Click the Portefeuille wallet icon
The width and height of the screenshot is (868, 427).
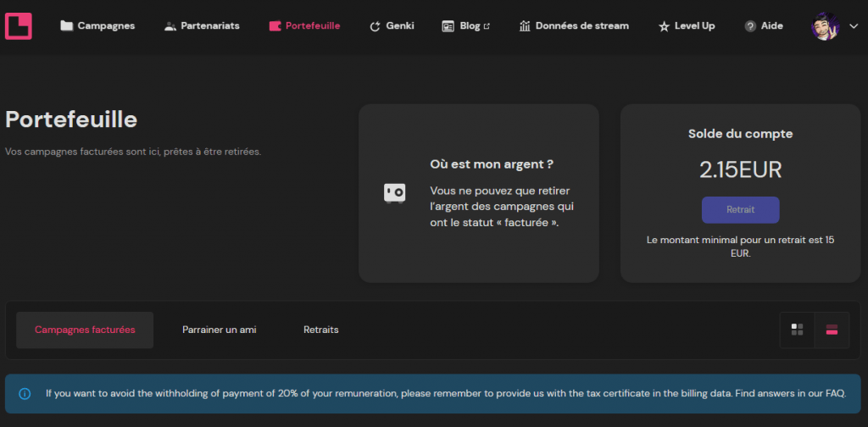coord(275,26)
